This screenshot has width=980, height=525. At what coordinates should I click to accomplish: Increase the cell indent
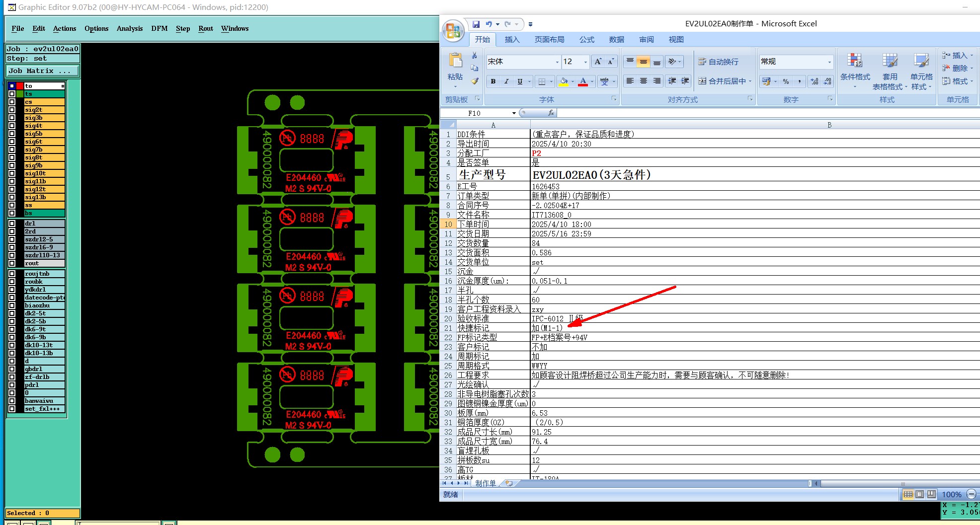pyautogui.click(x=685, y=81)
